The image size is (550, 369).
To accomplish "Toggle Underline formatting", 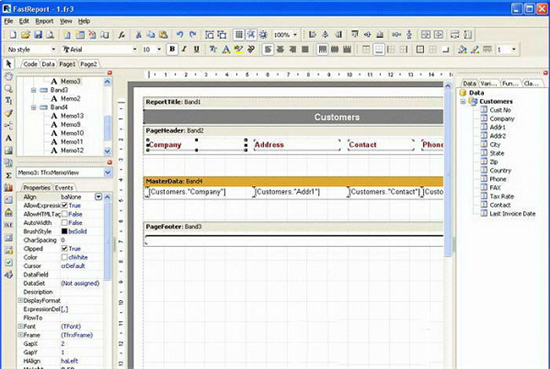I will 196,49.
